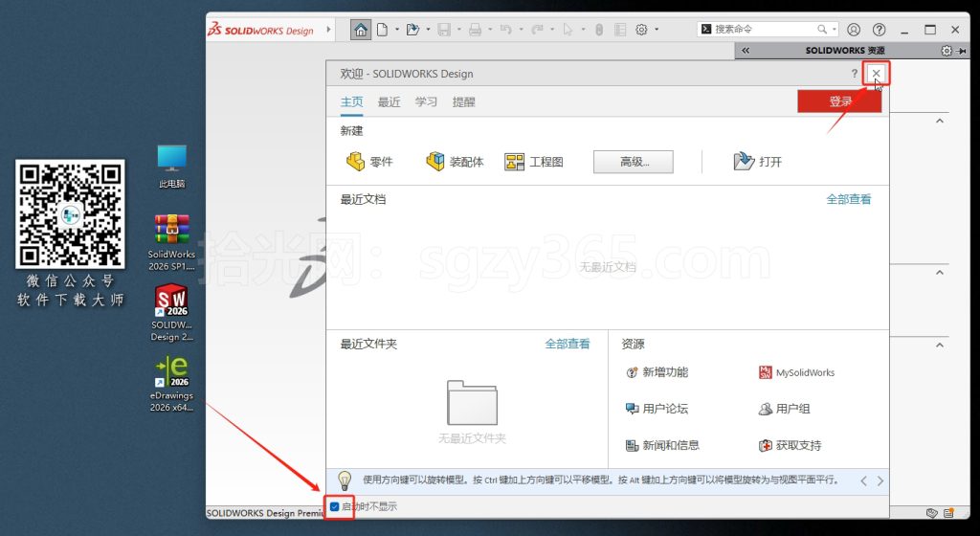Click the 高级... button
Screen dimensions: 980x536
pos(634,162)
